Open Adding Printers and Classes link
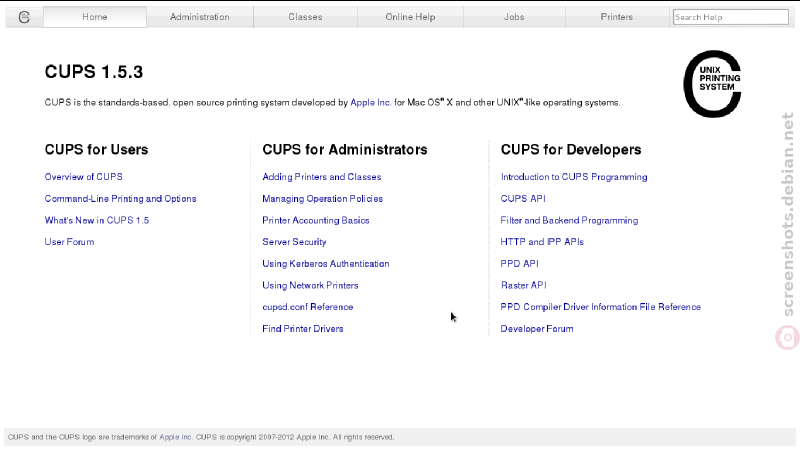800x450 pixels. (322, 177)
